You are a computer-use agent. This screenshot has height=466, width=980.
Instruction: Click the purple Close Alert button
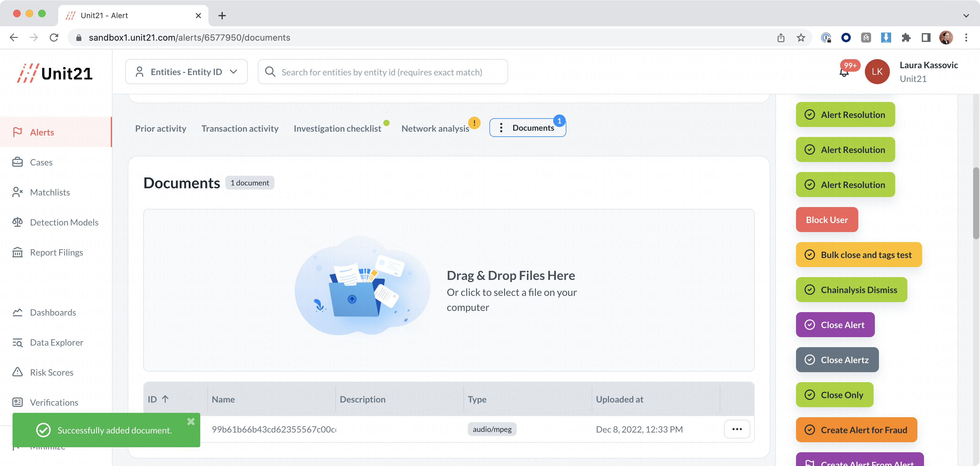click(835, 325)
